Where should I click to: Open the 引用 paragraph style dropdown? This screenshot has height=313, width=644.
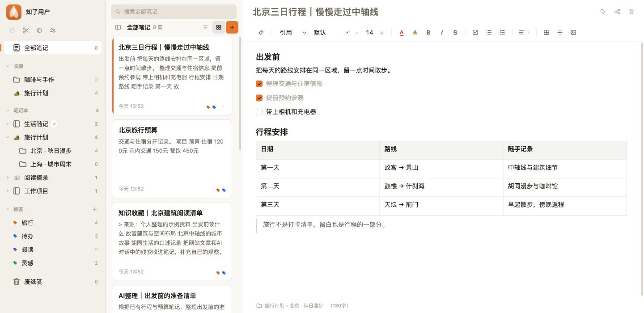click(293, 33)
